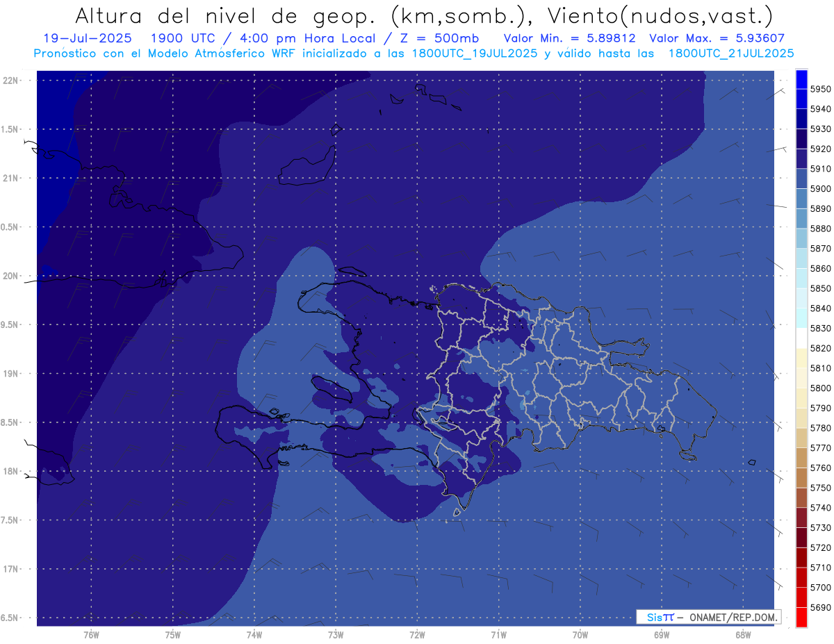Click the latitude axis label 20N
Screen dimensions: 834x644
(x=10, y=276)
